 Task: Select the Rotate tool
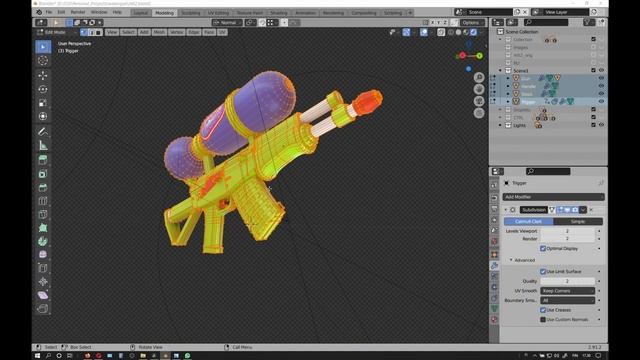coord(43,89)
